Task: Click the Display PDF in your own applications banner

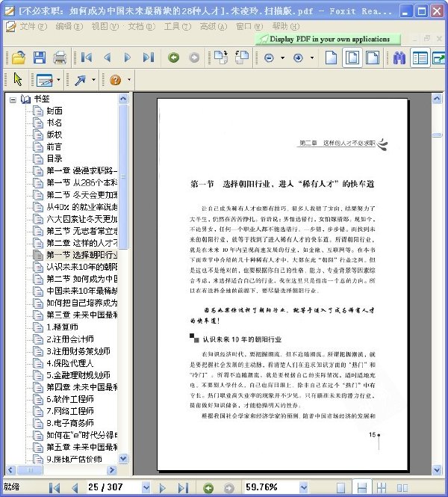Action: coord(328,40)
